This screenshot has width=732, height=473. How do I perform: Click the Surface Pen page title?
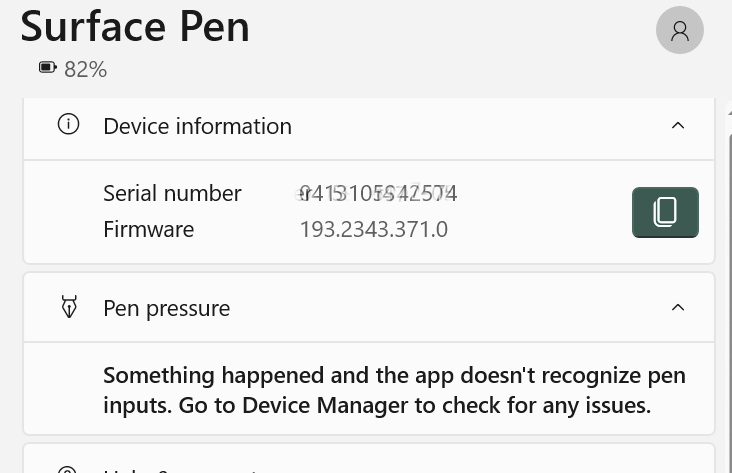pos(135,26)
